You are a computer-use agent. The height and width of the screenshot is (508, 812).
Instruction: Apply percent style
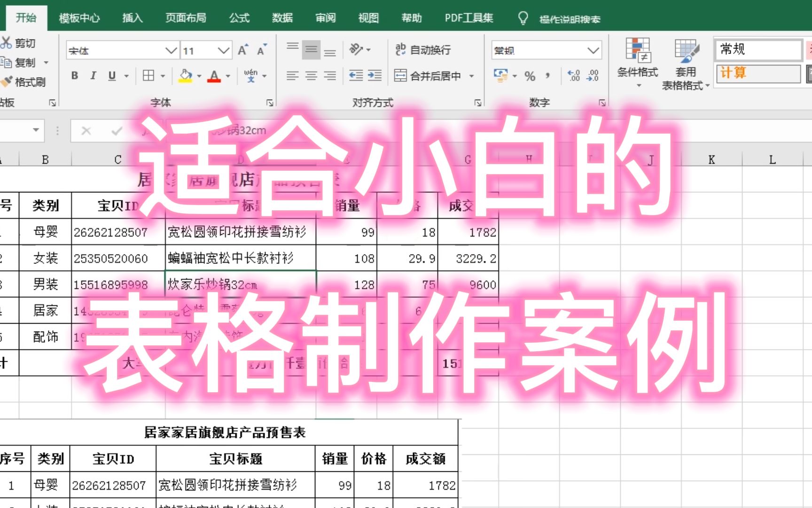(530, 76)
